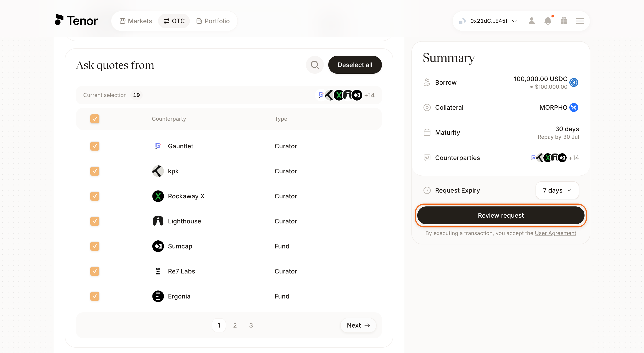
Task: Click the +14 label in Summary
Action: (574, 158)
